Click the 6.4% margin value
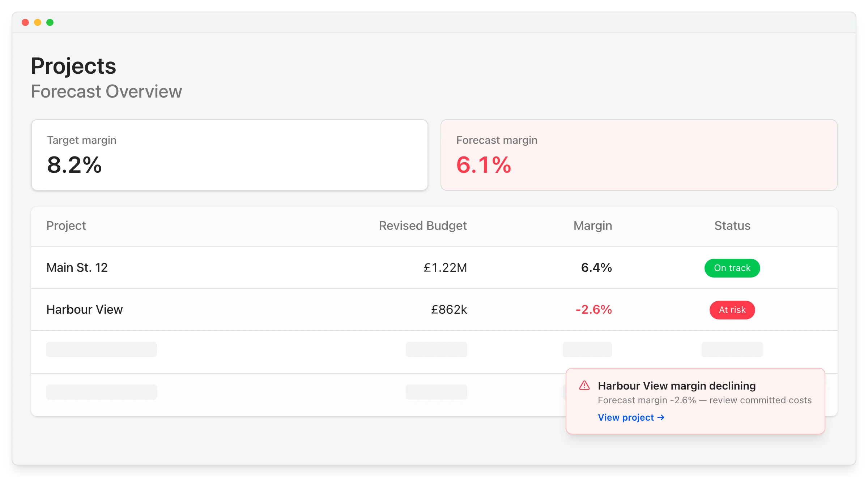868x477 pixels. [x=596, y=268]
